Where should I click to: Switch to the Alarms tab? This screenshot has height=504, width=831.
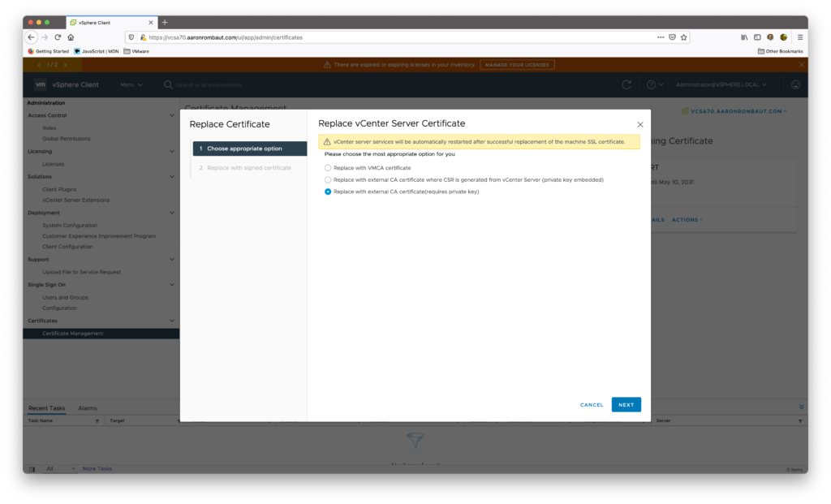click(x=88, y=407)
